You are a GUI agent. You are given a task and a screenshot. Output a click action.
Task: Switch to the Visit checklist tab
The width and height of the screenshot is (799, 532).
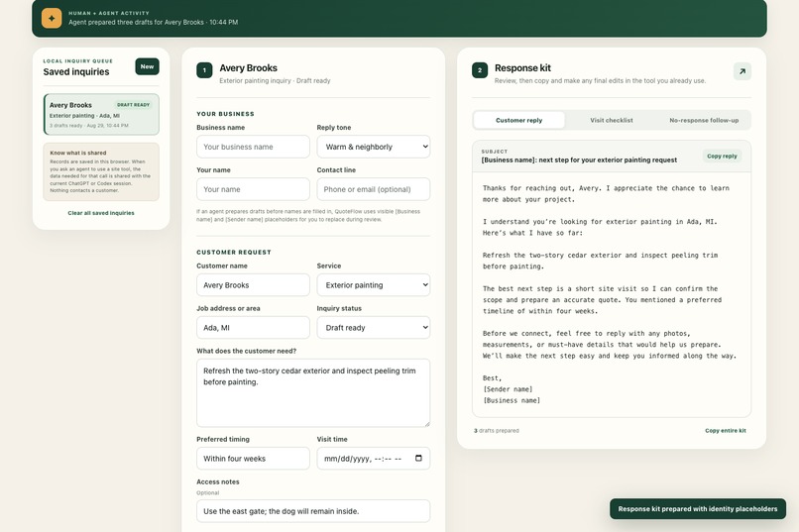click(x=612, y=120)
